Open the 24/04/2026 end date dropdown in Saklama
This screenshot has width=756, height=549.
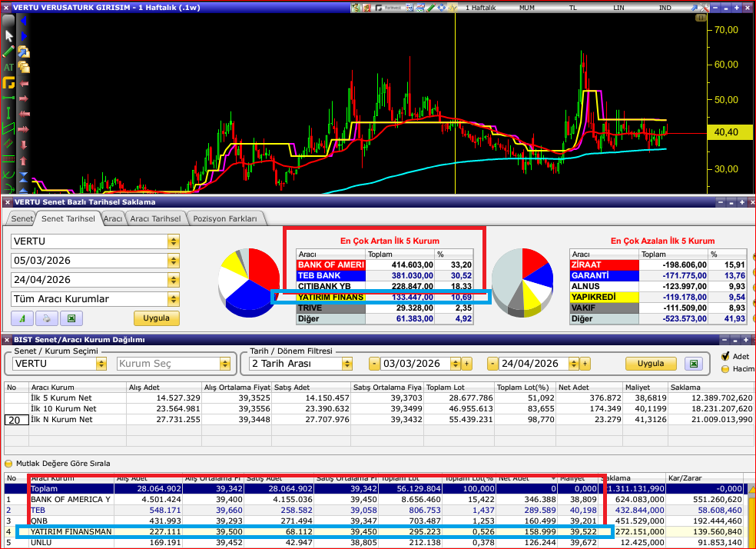[174, 280]
